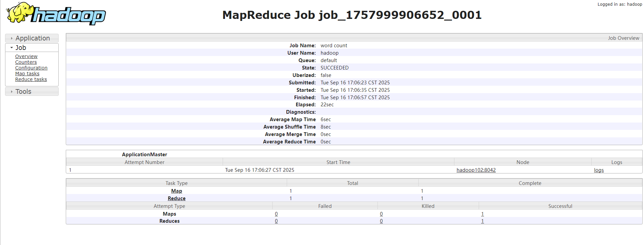This screenshot has height=245, width=644.
Task: Click the Map task type link
Action: pos(176,191)
